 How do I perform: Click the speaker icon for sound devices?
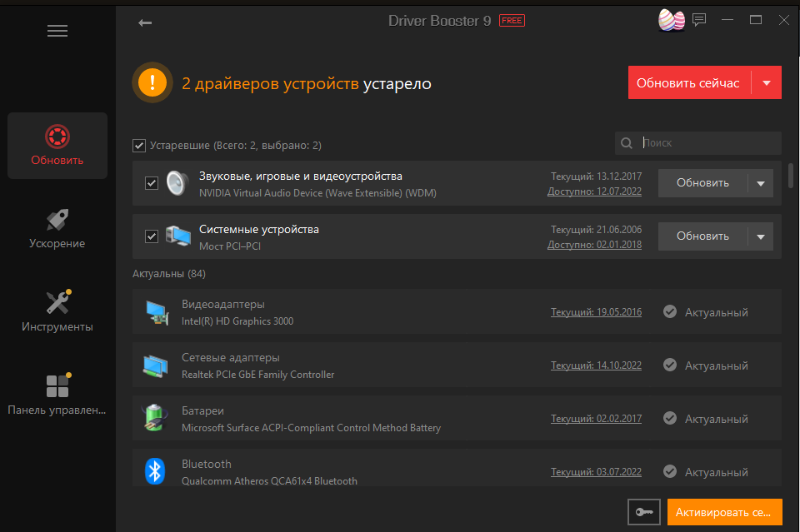[x=177, y=183]
